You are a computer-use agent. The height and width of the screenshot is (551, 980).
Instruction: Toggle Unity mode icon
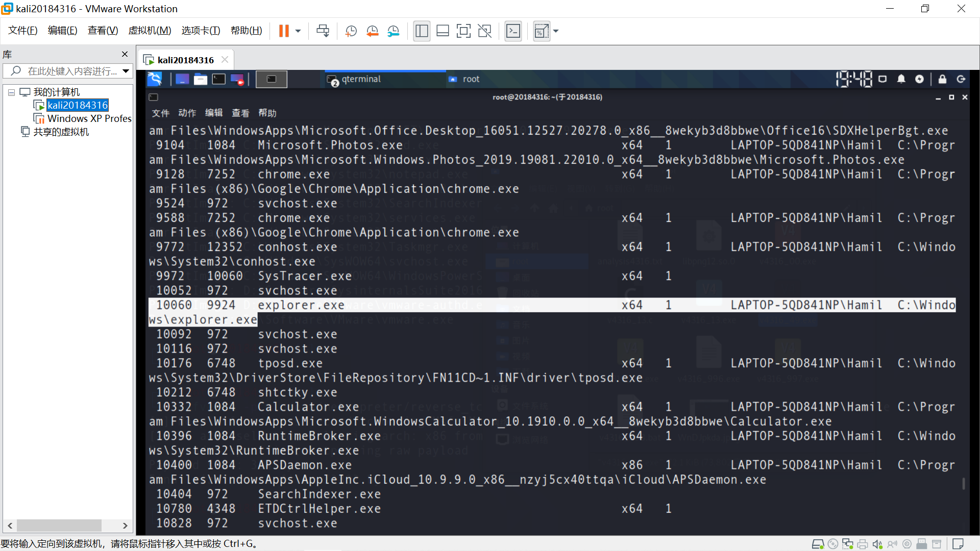(x=484, y=31)
